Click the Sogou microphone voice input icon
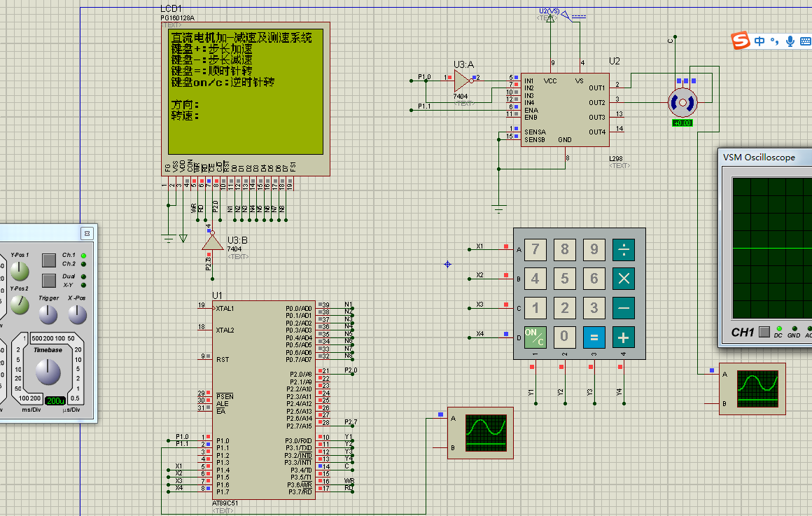Image resolution: width=812 pixels, height=516 pixels. click(790, 41)
